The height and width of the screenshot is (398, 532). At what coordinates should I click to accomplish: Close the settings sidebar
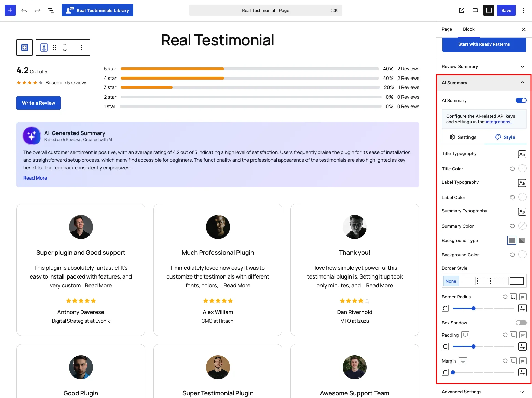coord(524,29)
